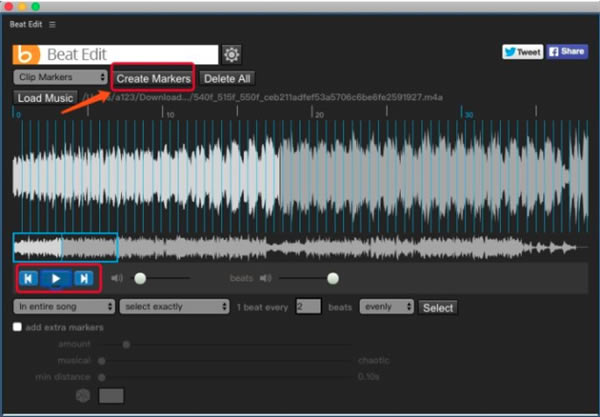Click the 10 second ruler mark

click(x=167, y=113)
